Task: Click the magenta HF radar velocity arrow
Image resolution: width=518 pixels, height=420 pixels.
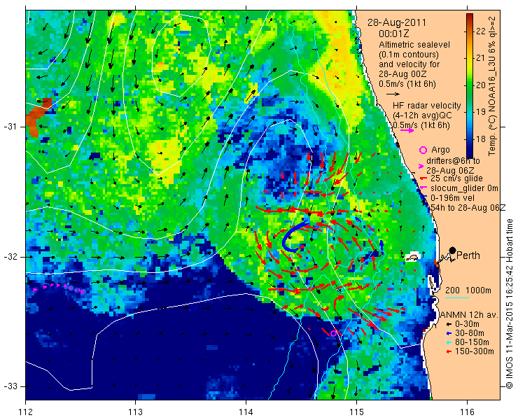Action: point(407,130)
